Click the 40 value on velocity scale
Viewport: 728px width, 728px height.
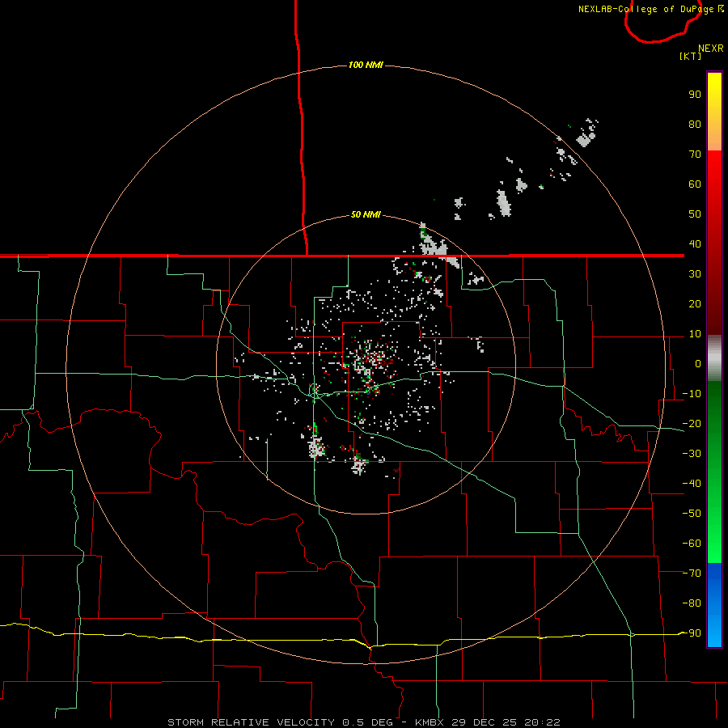click(x=695, y=244)
